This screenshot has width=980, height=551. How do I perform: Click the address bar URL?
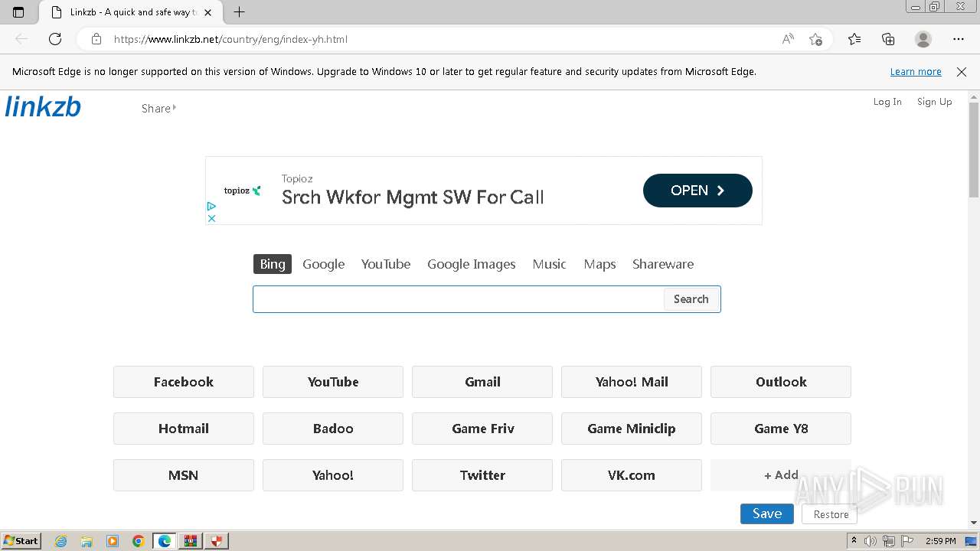(230, 39)
